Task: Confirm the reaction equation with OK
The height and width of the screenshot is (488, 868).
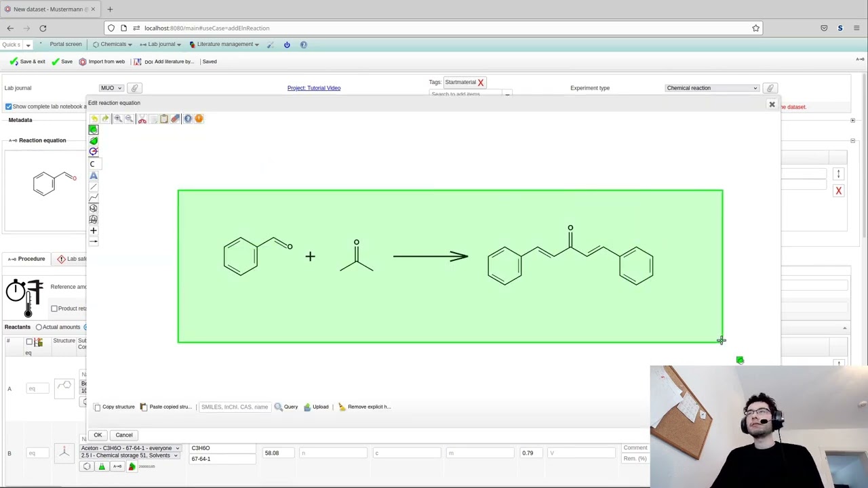Action: 98,435
